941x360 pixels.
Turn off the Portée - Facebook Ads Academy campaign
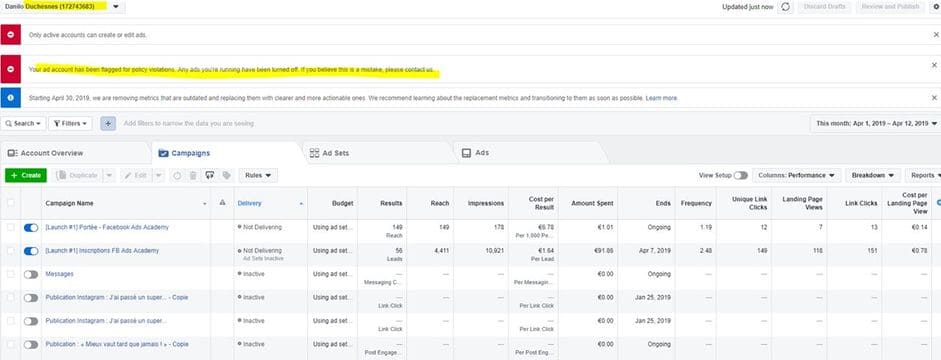[31, 227]
